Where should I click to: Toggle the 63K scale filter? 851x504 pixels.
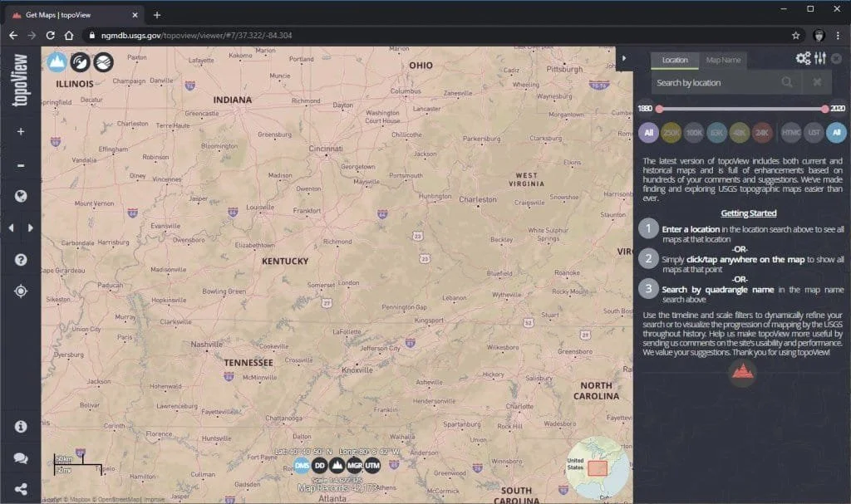click(x=717, y=133)
